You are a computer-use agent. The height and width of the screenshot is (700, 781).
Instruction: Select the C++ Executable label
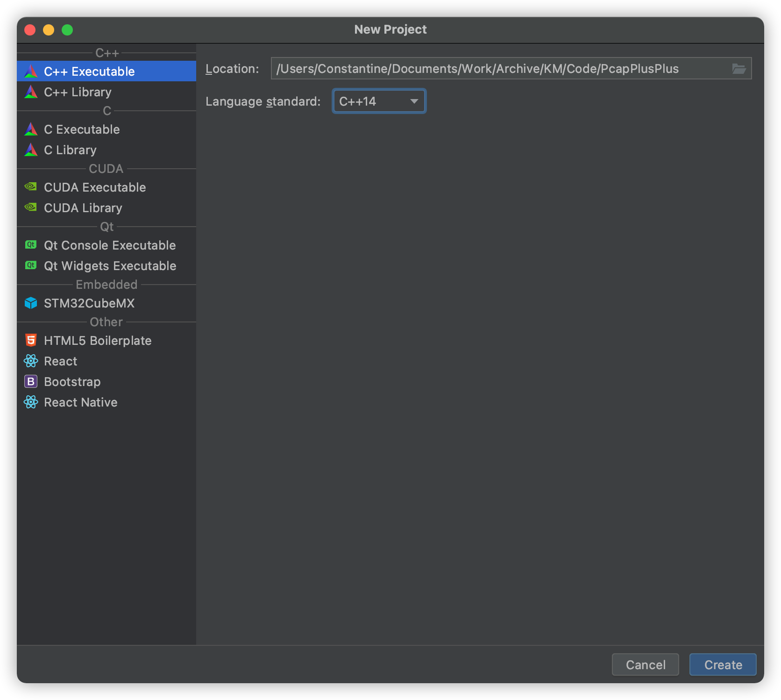[x=89, y=71]
